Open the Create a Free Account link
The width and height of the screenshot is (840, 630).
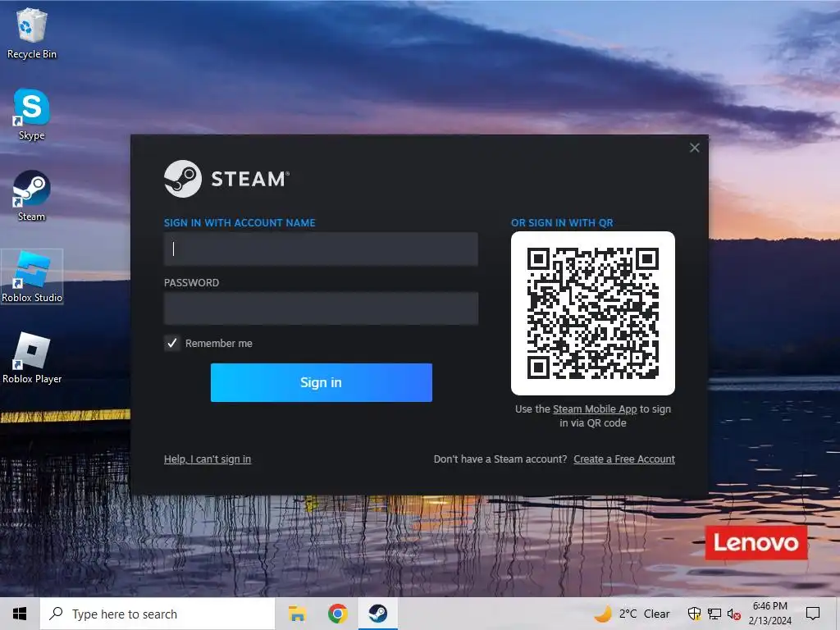point(624,459)
